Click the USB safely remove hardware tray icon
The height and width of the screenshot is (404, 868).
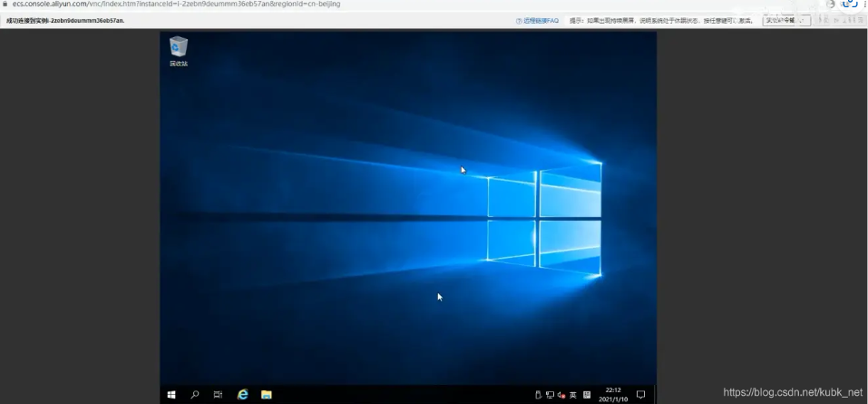538,395
